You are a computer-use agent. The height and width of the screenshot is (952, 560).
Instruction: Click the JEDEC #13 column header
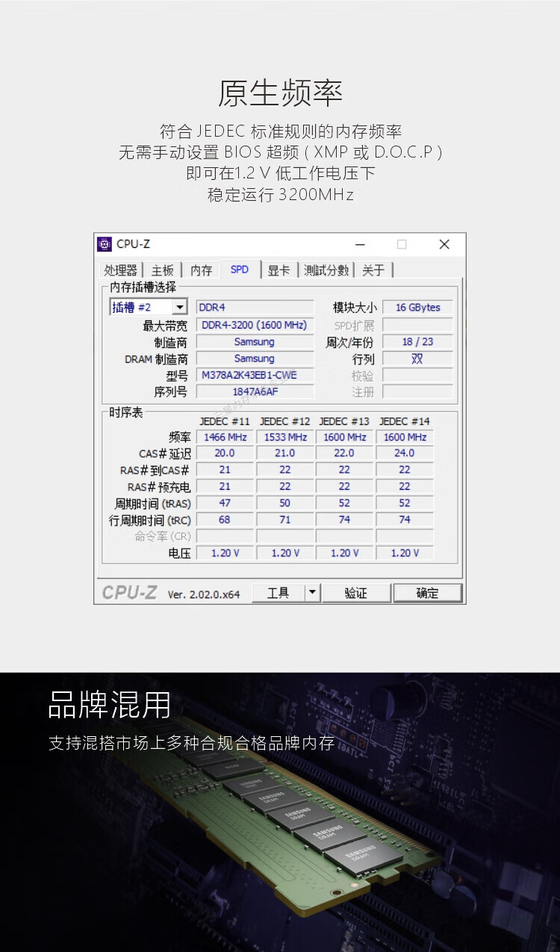click(344, 421)
